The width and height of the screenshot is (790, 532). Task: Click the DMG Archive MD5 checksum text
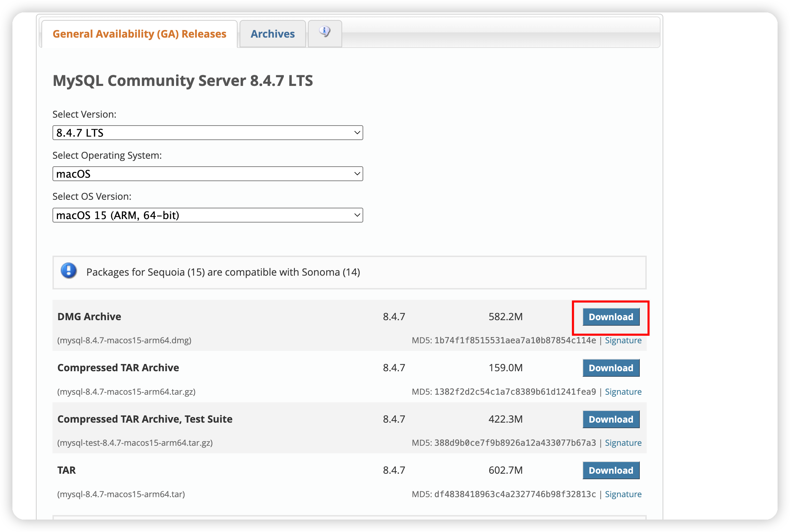[514, 341]
